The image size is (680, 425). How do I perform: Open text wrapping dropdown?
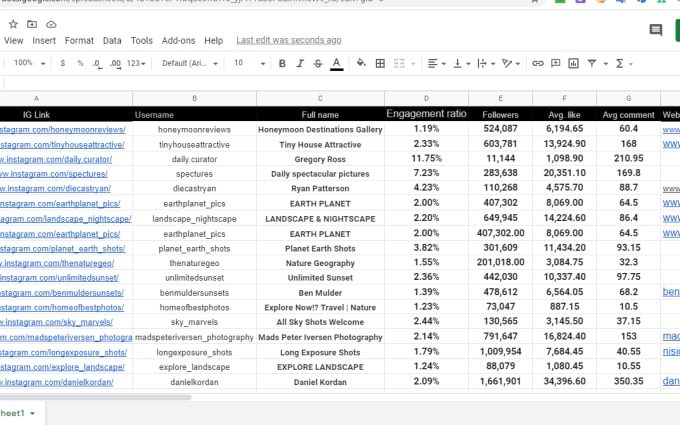pos(486,63)
